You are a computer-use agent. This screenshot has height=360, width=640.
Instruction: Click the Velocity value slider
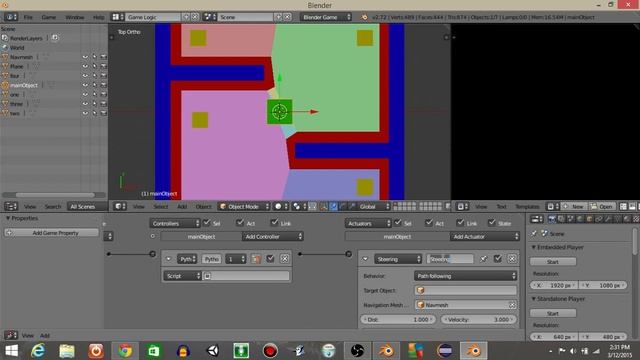point(479,320)
